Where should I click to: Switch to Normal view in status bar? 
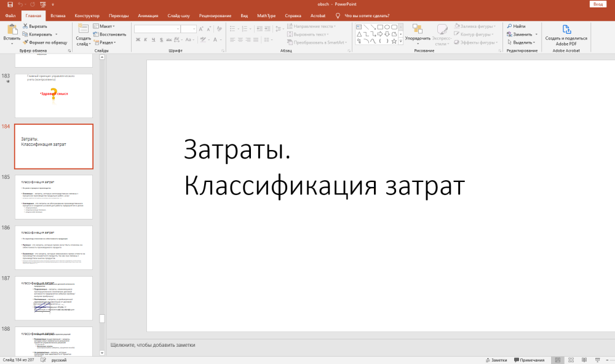(x=557, y=360)
